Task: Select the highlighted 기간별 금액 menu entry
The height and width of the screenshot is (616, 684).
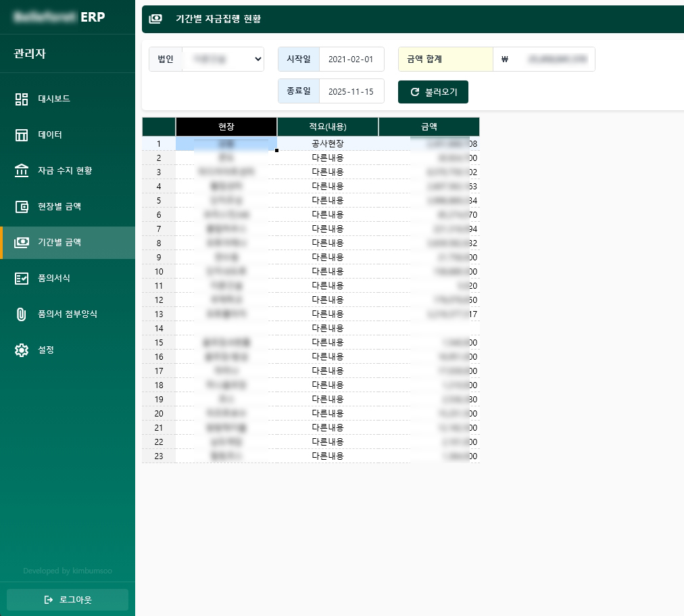Action: [59, 242]
